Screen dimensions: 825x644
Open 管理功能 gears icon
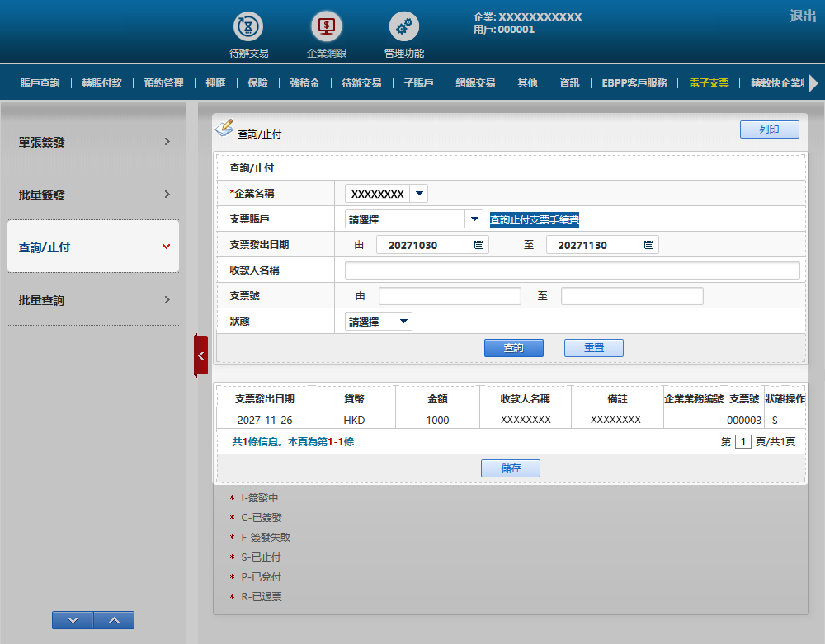coord(404,27)
